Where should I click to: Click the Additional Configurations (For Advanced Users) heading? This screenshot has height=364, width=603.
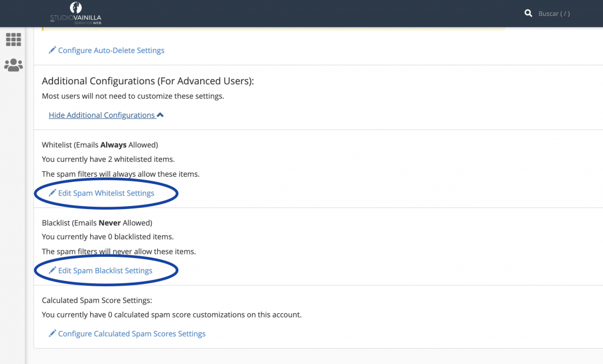pos(148,81)
